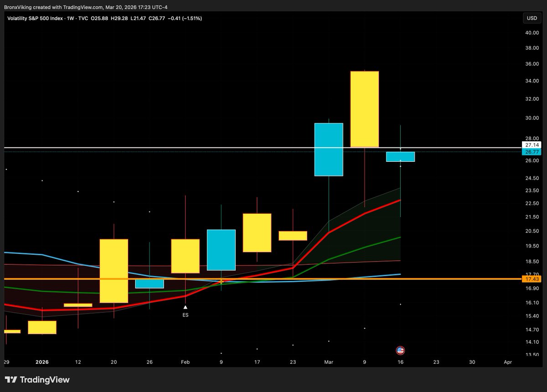The height and width of the screenshot is (392, 547).
Task: Click the tall yellow candle above Mar 9
Action: point(365,109)
